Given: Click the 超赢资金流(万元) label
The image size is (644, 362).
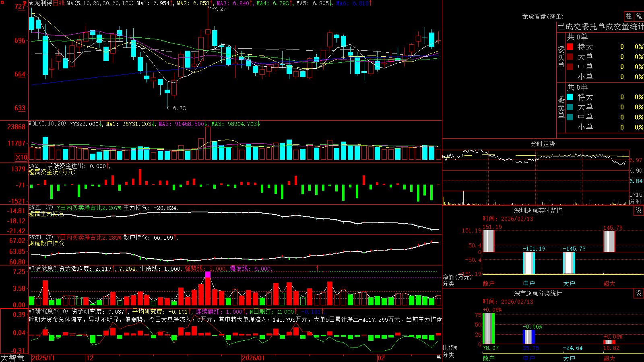Looking at the screenshot, I should pos(52,172).
